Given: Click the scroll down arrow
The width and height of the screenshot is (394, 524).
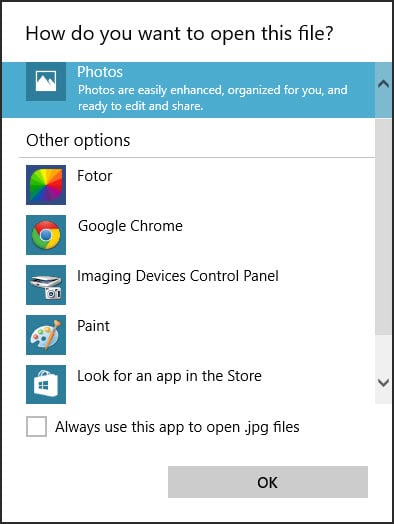Looking at the screenshot, I should click(x=383, y=382).
